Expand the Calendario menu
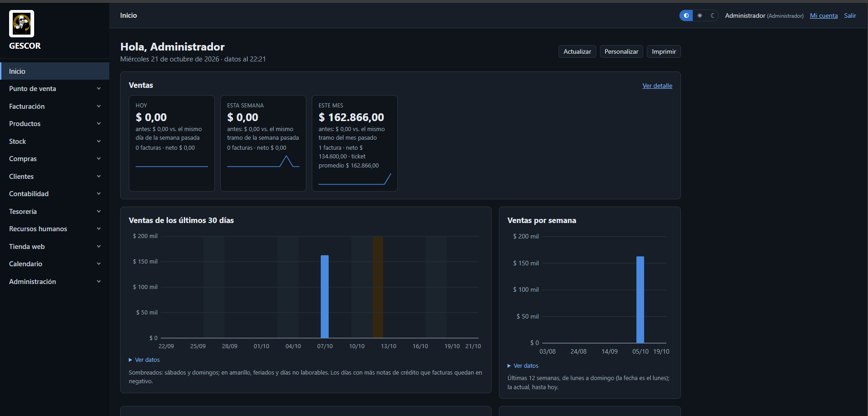This screenshot has width=868, height=416. [55, 264]
